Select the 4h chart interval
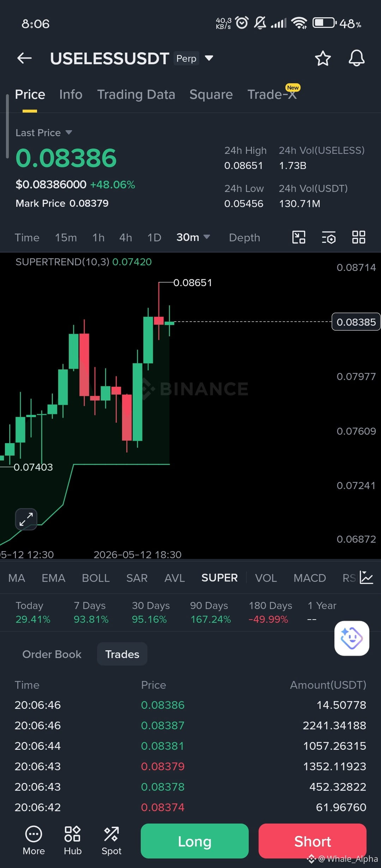 coord(126,237)
